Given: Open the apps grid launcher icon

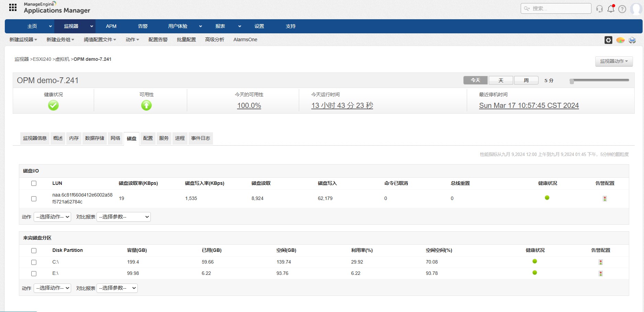Looking at the screenshot, I should coord(13,8).
